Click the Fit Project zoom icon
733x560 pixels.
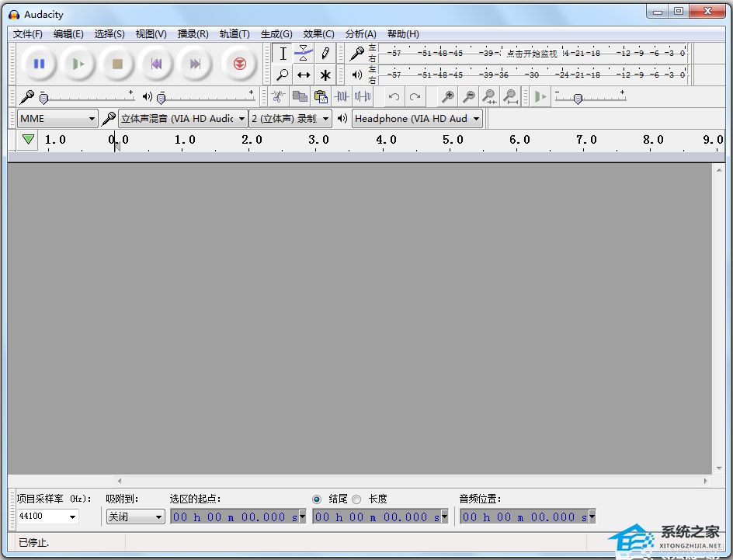(x=510, y=97)
